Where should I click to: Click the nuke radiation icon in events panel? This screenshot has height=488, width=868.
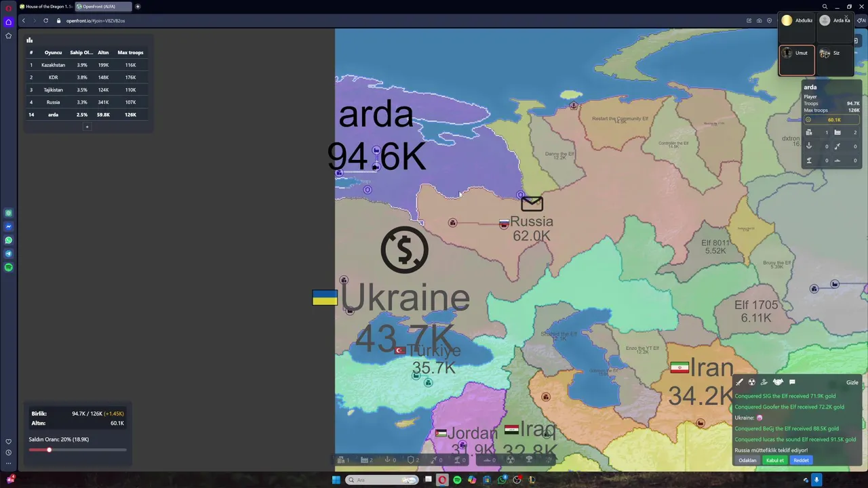pyautogui.click(x=751, y=382)
